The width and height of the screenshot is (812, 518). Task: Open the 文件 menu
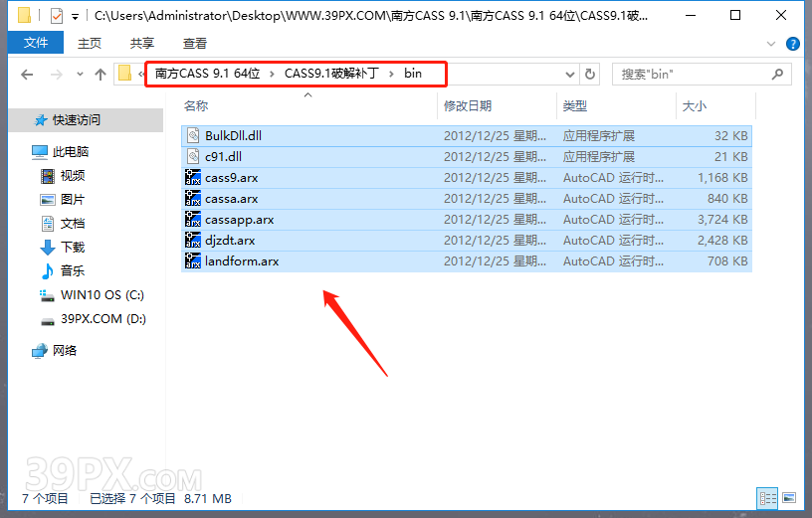click(36, 43)
